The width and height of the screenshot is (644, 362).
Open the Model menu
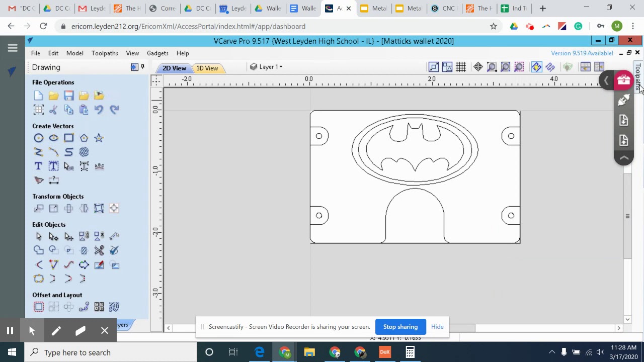(x=75, y=53)
